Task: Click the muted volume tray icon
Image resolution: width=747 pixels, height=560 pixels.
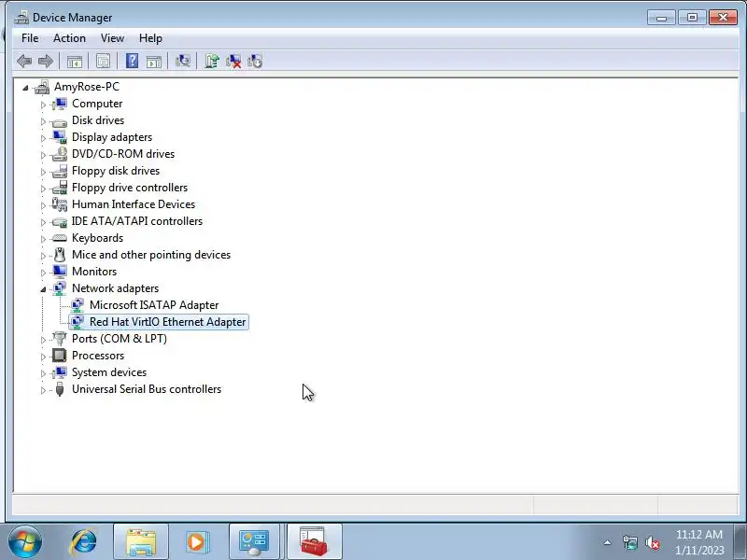Action: [x=652, y=542]
